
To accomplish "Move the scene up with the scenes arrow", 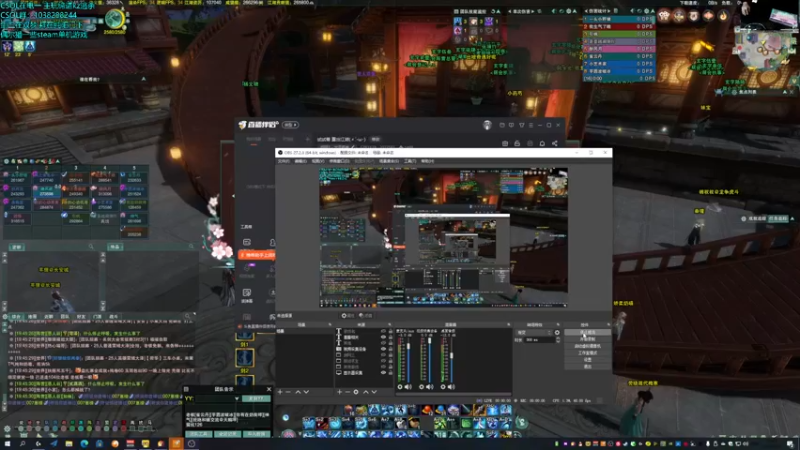I will [x=298, y=392].
